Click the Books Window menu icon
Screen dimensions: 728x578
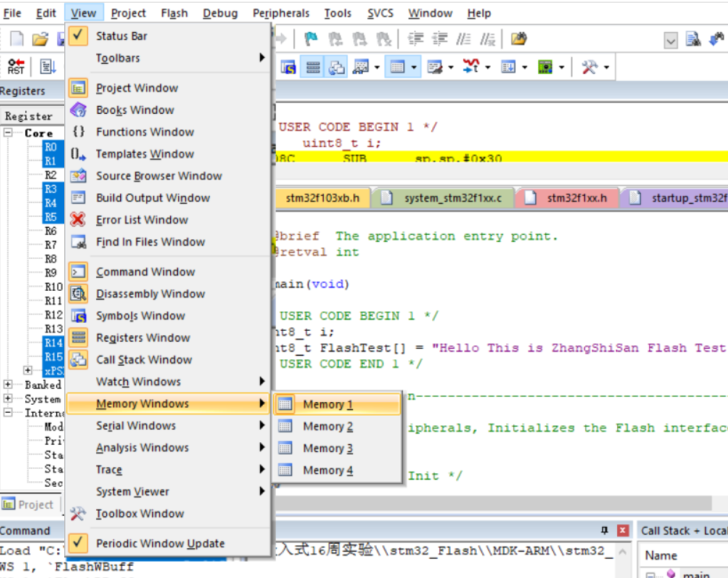click(x=78, y=110)
